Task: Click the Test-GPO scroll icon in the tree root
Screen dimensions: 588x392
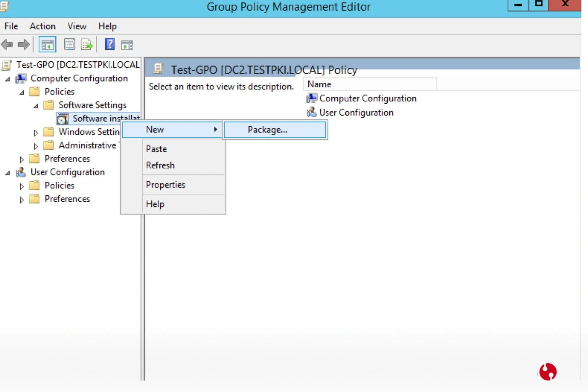Action: 7,65
